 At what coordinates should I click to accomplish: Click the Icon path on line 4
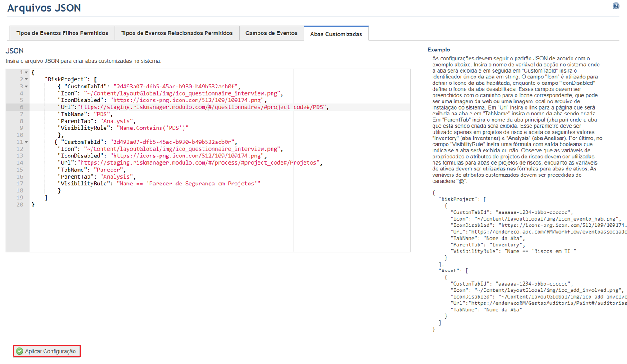183,93
